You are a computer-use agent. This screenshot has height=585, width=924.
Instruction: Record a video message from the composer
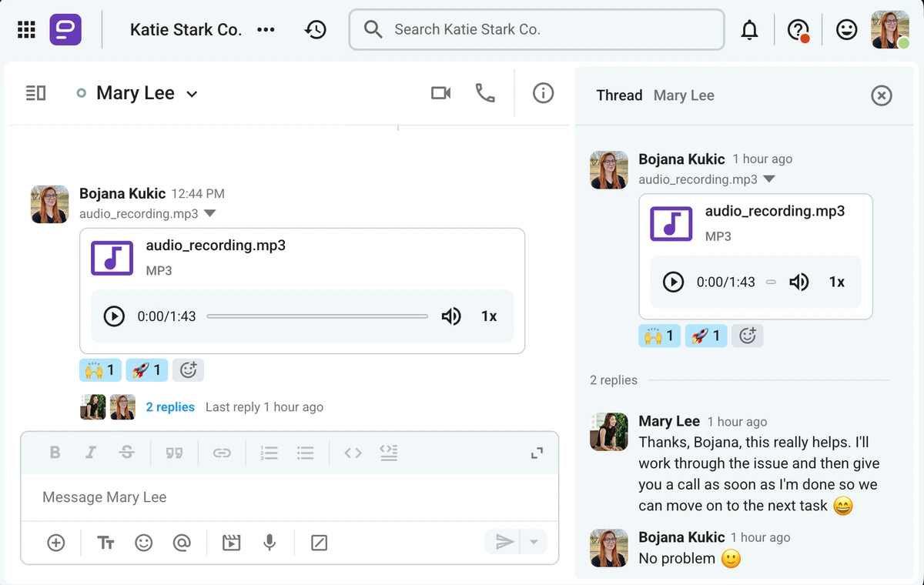(231, 543)
